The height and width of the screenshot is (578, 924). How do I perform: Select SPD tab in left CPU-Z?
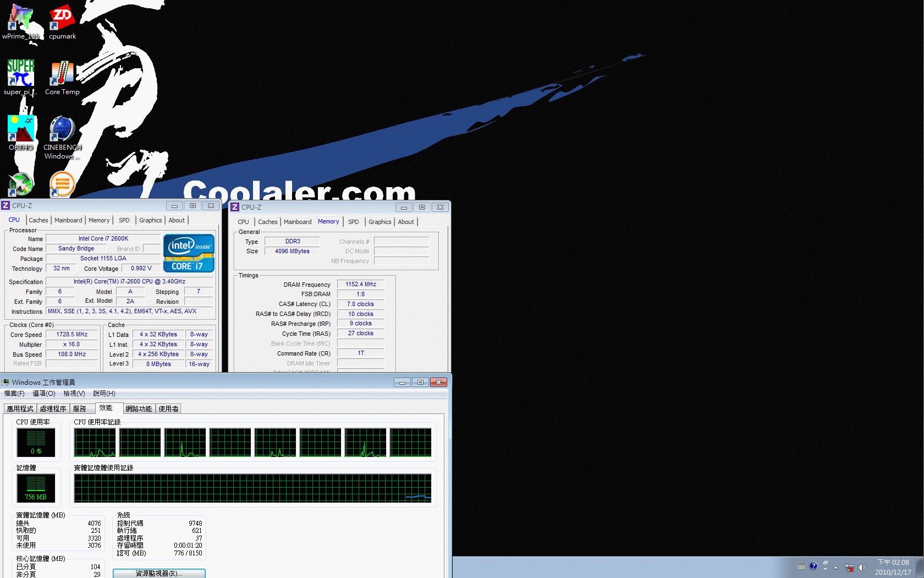[124, 220]
